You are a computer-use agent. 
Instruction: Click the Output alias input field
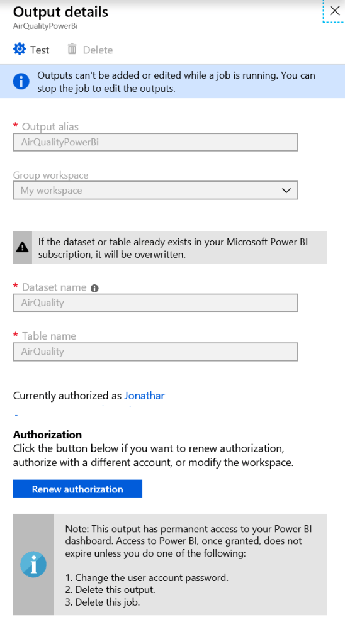(156, 142)
